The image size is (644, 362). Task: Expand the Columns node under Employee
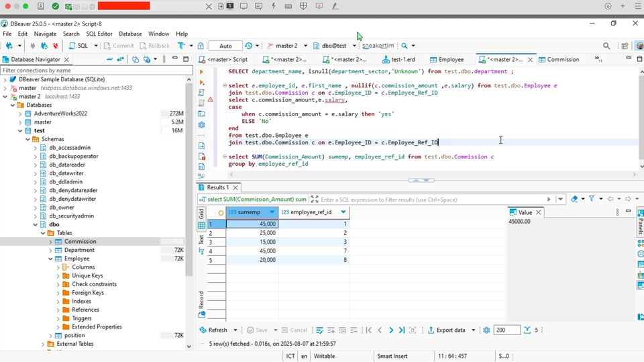(58, 267)
